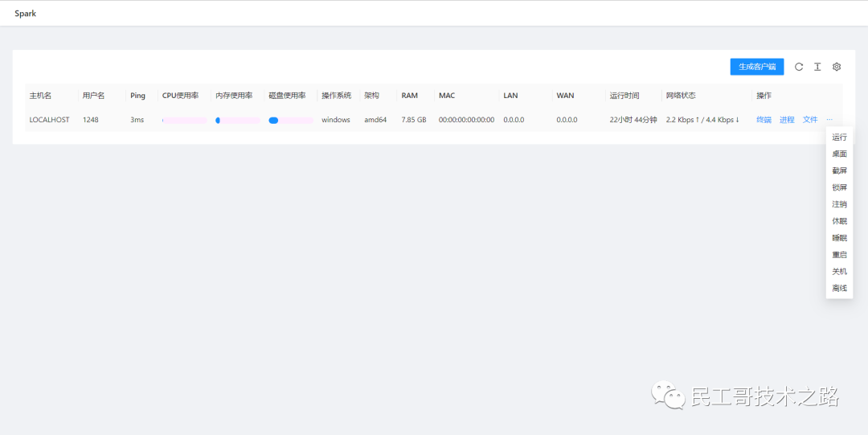The width and height of the screenshot is (868, 435).
Task: Open 终端 for LOCALHOST
Action: 764,120
